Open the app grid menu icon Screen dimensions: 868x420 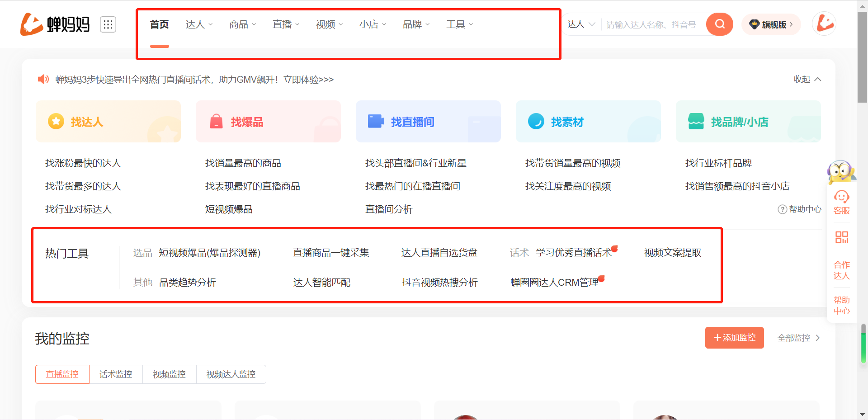(108, 24)
